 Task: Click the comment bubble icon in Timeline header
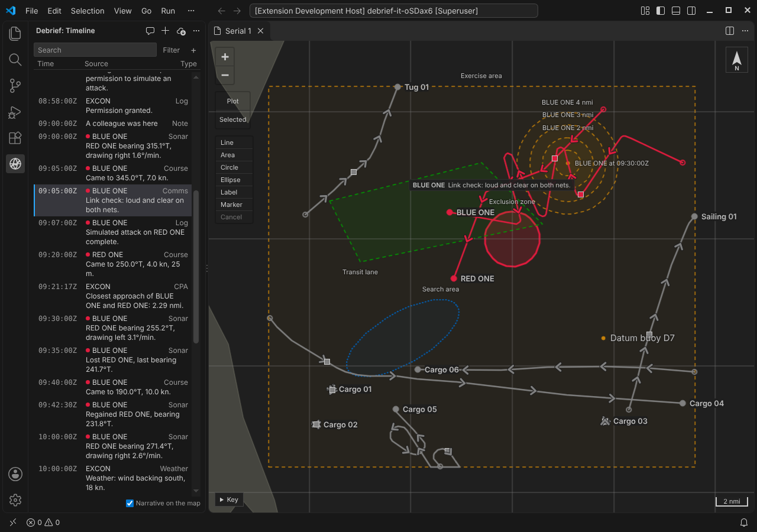click(x=150, y=31)
